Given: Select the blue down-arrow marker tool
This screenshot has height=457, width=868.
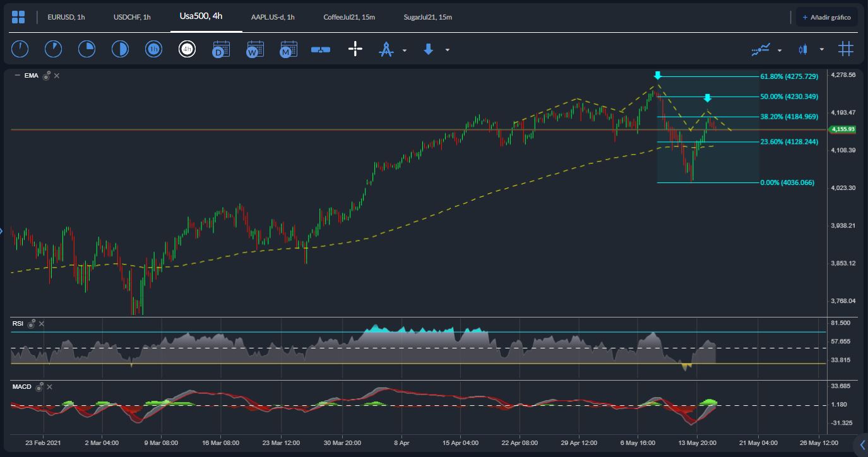Looking at the screenshot, I should point(429,49).
